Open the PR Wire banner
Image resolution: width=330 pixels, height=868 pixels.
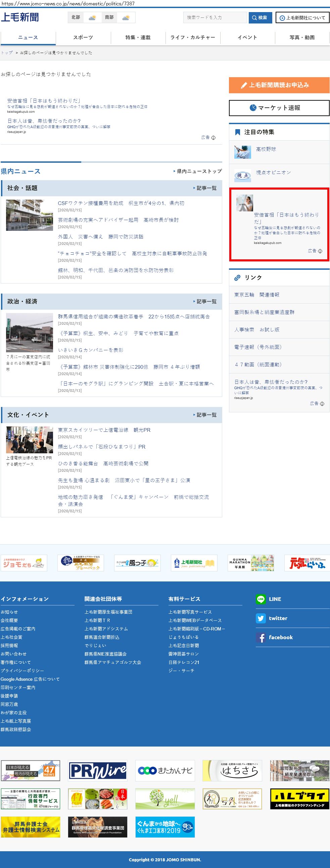(97, 770)
